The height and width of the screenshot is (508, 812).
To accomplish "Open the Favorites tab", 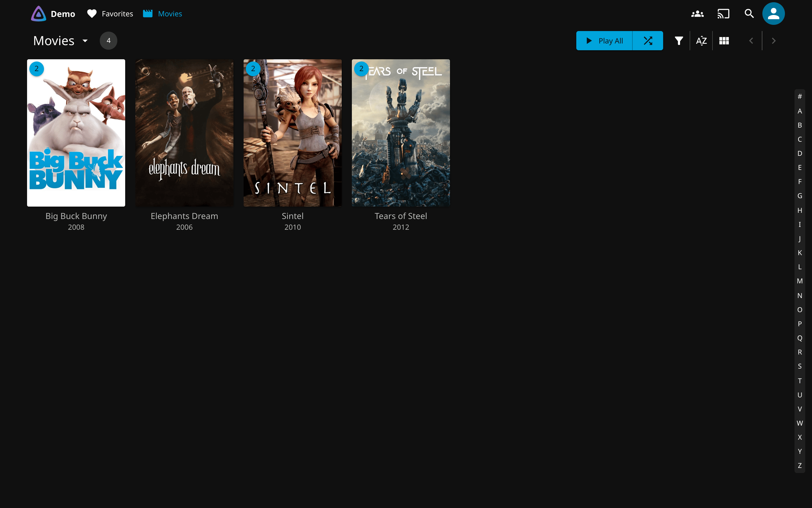I will (x=110, y=14).
